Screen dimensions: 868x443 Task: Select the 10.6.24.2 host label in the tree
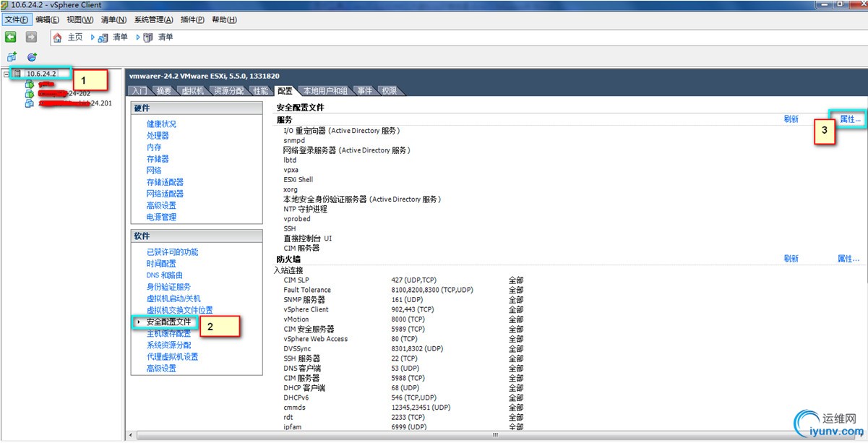(41, 74)
